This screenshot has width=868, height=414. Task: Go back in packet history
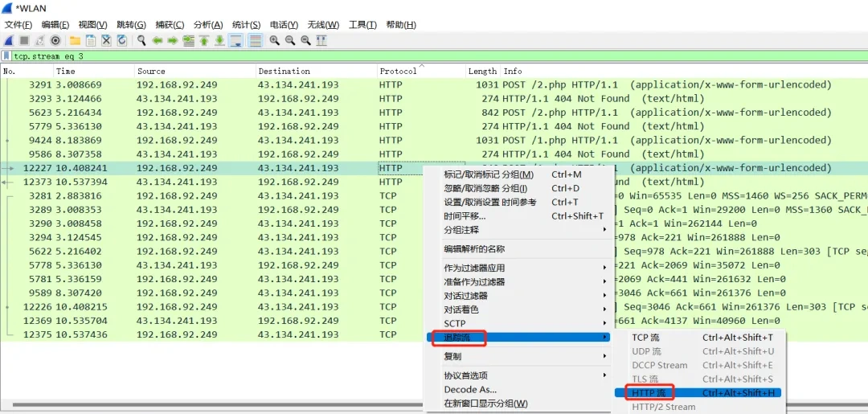(158, 40)
